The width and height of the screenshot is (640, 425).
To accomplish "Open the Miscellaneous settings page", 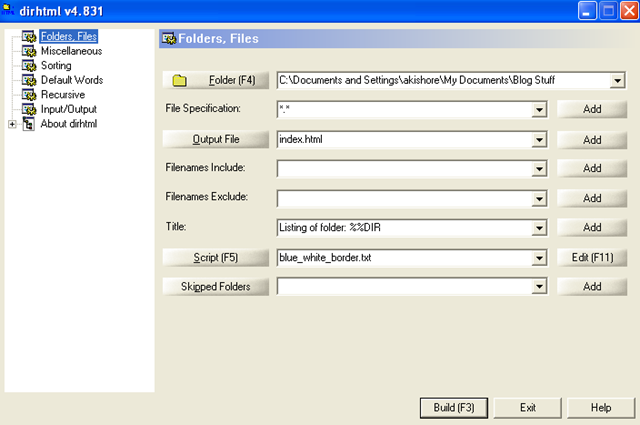I will 71,51.
